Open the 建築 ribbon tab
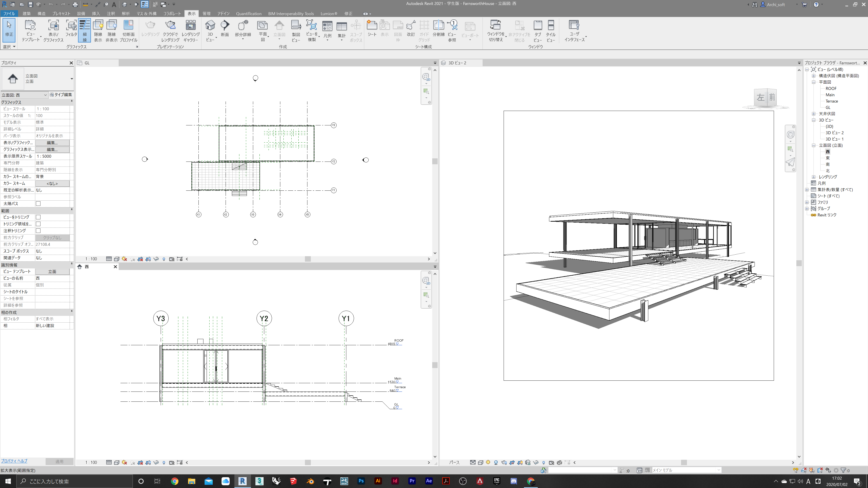The width and height of the screenshot is (868, 488). tap(26, 14)
